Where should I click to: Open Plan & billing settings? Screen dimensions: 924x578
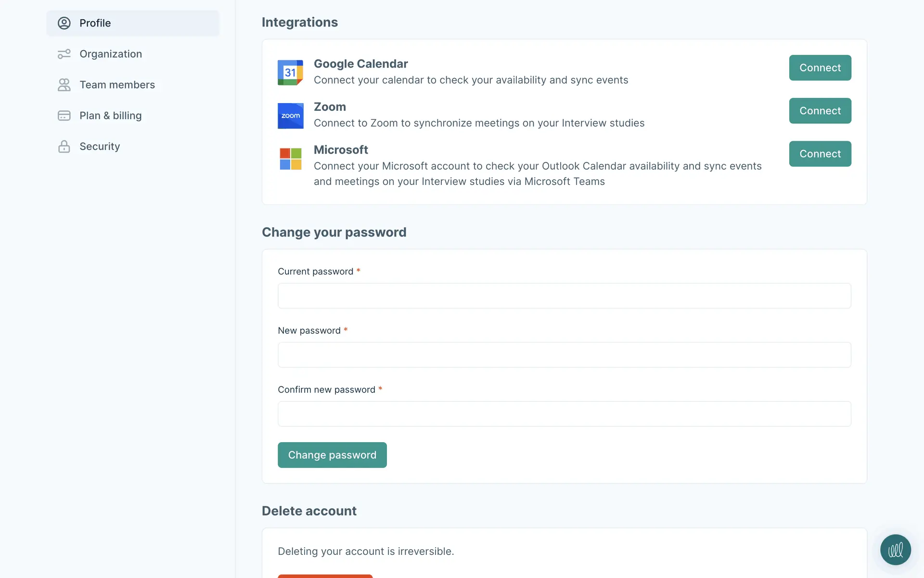pos(110,116)
